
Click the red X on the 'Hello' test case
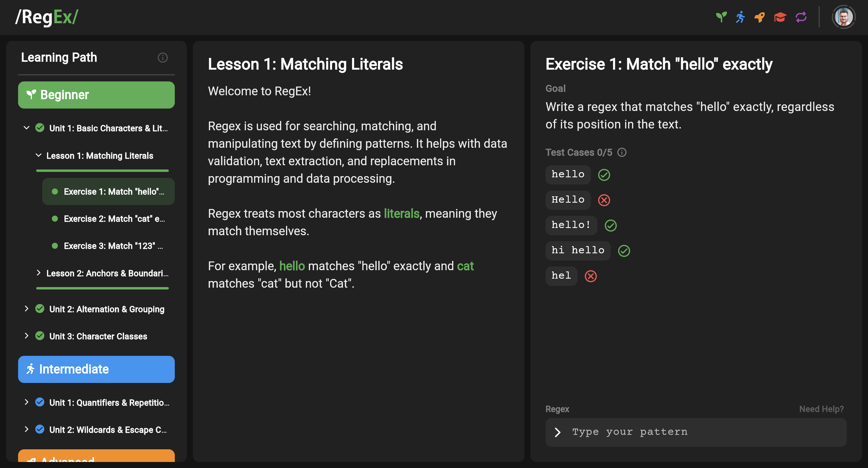[x=604, y=200]
